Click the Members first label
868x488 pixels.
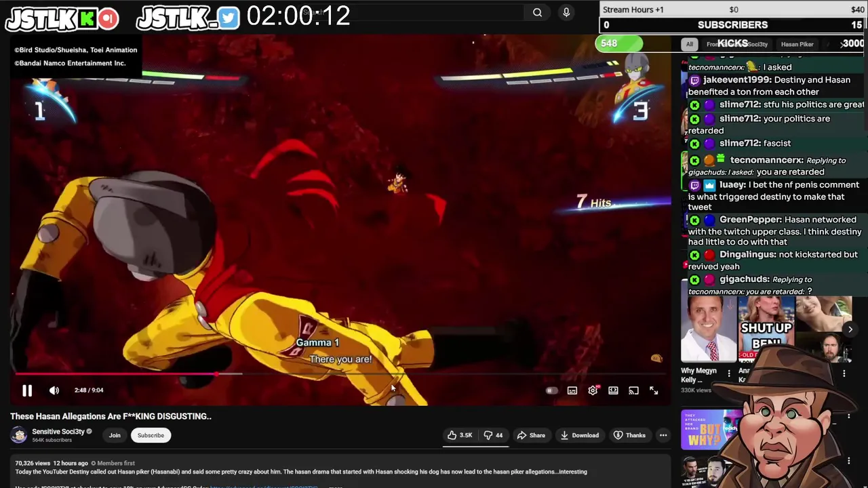(x=116, y=463)
